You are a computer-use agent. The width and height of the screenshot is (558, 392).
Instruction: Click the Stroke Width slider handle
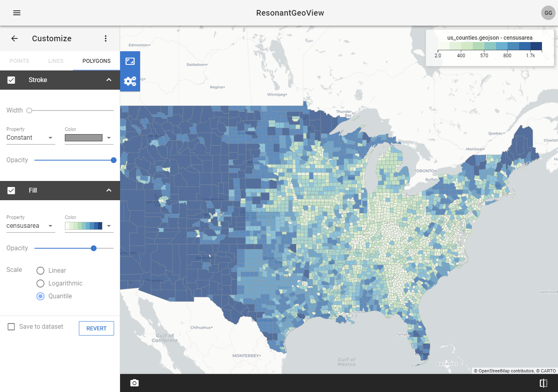[29, 111]
